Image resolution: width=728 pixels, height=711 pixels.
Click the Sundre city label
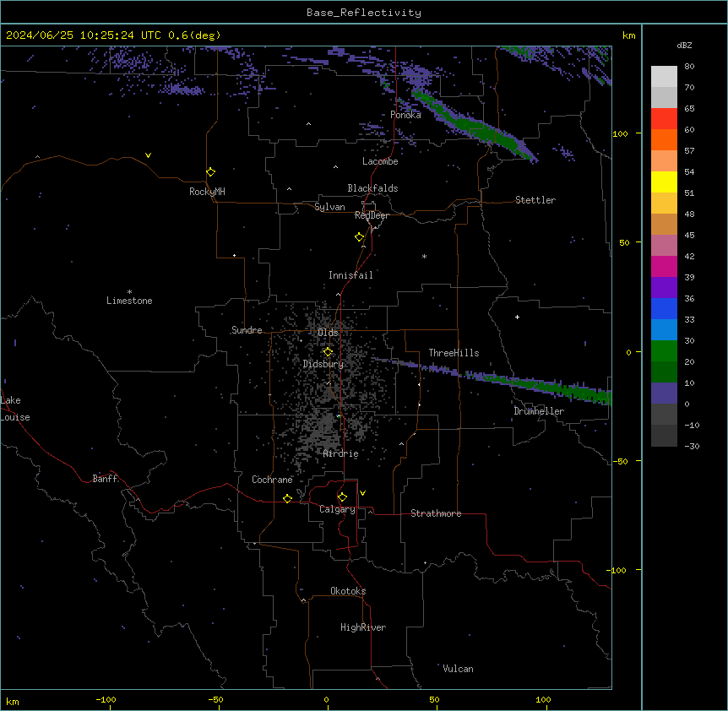coord(247,330)
